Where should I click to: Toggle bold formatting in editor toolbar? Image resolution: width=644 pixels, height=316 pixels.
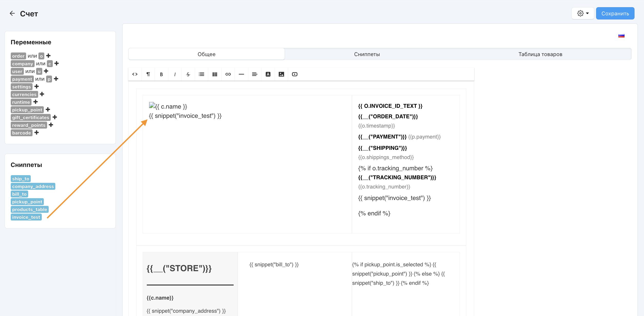click(x=161, y=74)
